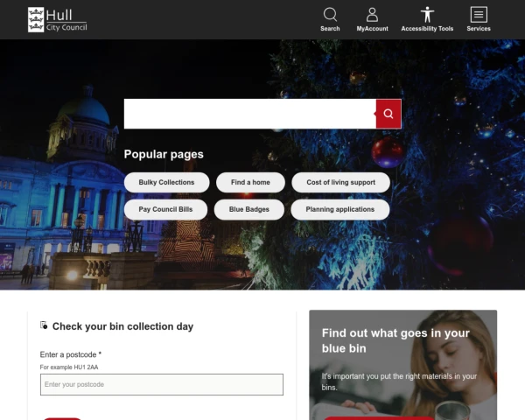The image size is (525, 420).
Task: Open the Services menu icon
Action: pos(479,14)
